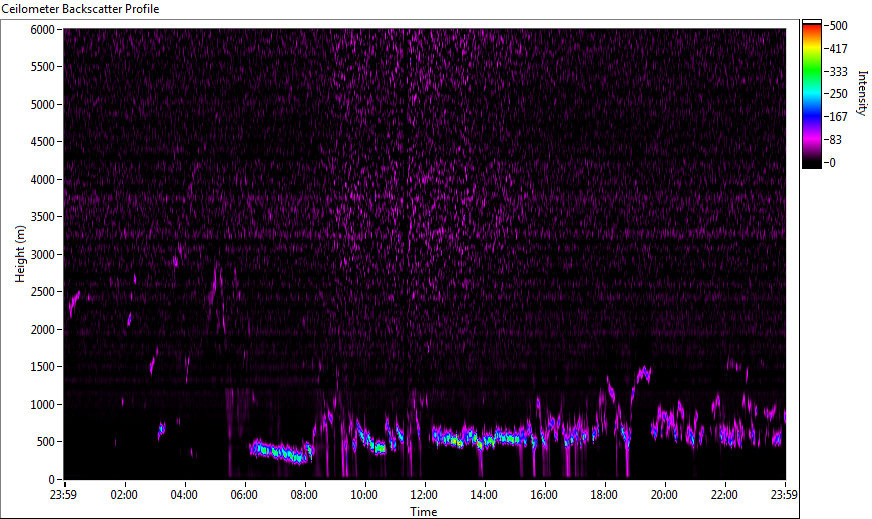
Task: Click the 22:00 time axis tick
Action: pyautogui.click(x=725, y=495)
